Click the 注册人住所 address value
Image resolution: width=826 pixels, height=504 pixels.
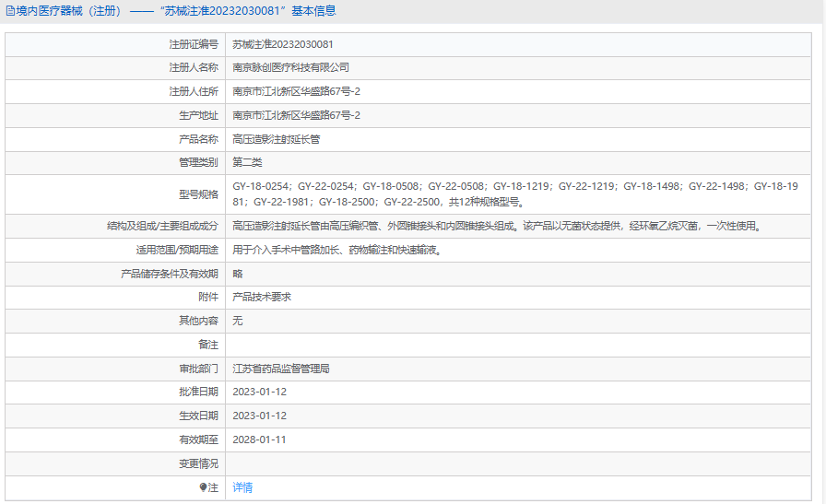(297, 91)
